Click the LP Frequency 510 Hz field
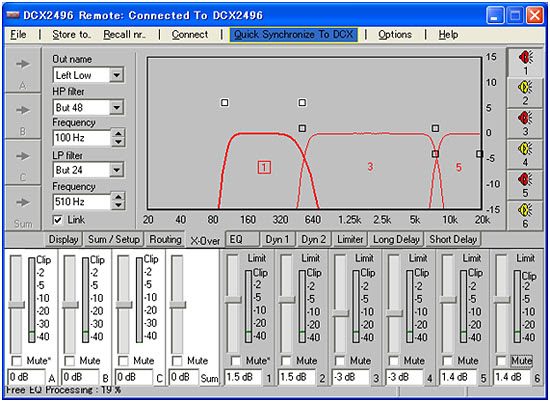The height and width of the screenshot is (402, 550). 82,201
